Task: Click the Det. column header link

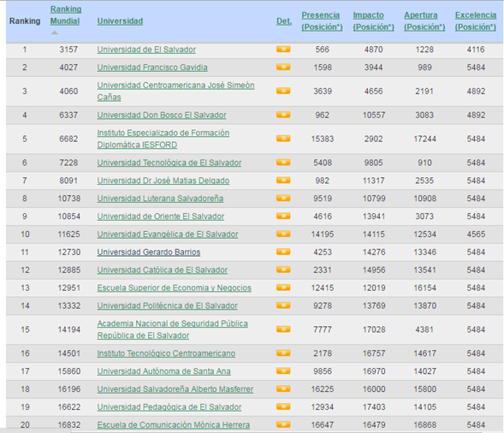Action: pos(284,21)
